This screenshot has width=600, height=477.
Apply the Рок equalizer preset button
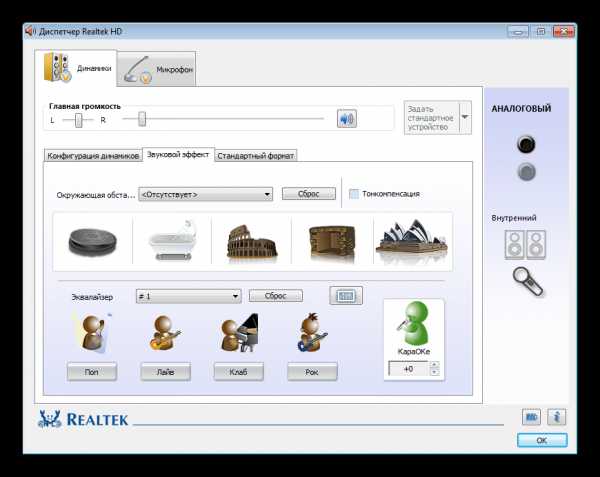click(312, 372)
